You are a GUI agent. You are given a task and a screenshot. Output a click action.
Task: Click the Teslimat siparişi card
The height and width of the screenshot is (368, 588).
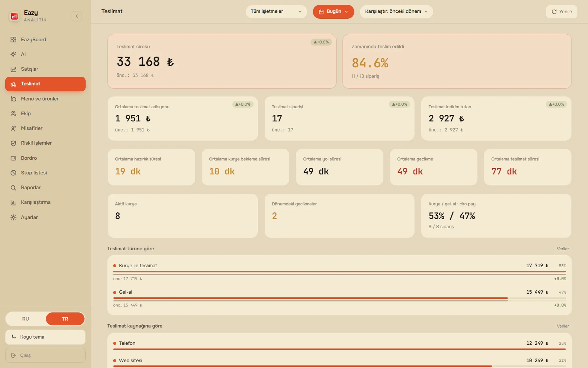point(339,118)
